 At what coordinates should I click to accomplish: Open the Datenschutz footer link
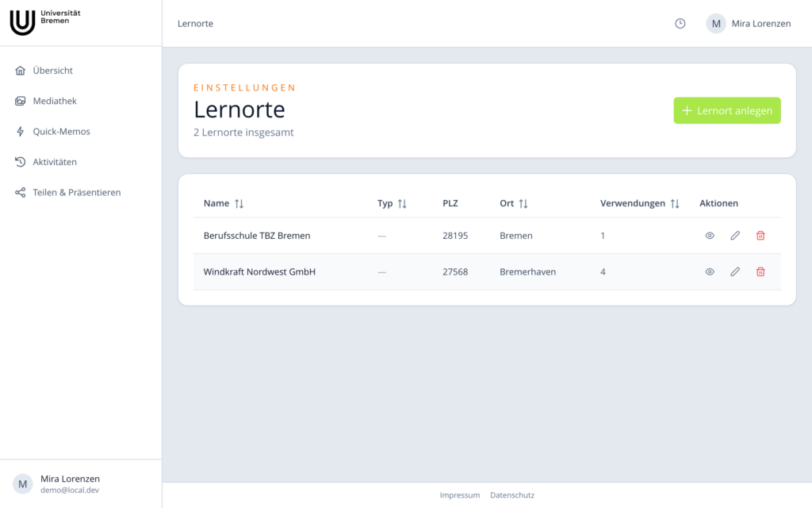[x=512, y=495]
